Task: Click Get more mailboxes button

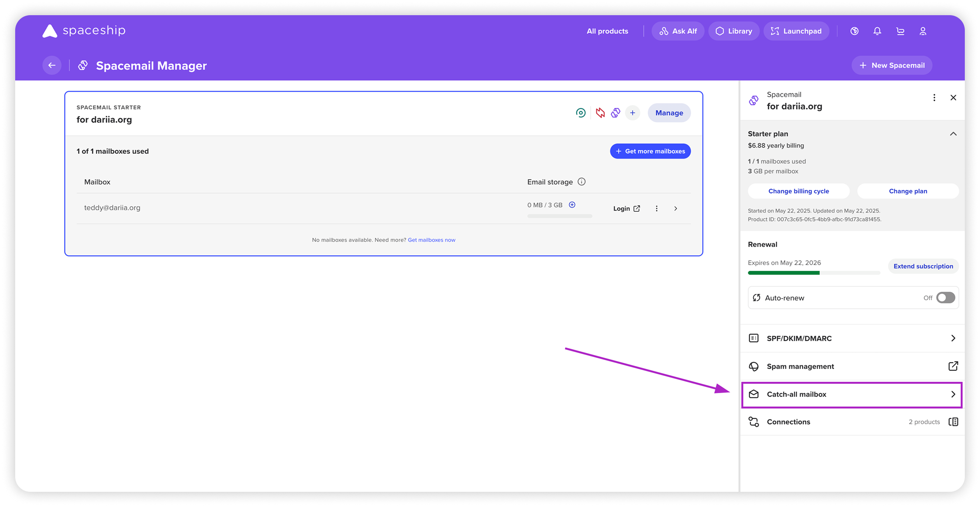Action: 650,151
